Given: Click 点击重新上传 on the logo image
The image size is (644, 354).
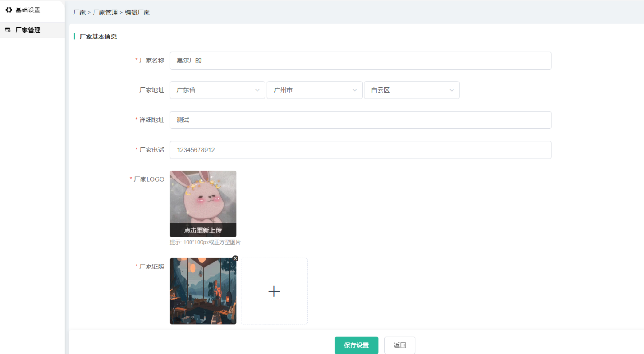Looking at the screenshot, I should pos(203,230).
